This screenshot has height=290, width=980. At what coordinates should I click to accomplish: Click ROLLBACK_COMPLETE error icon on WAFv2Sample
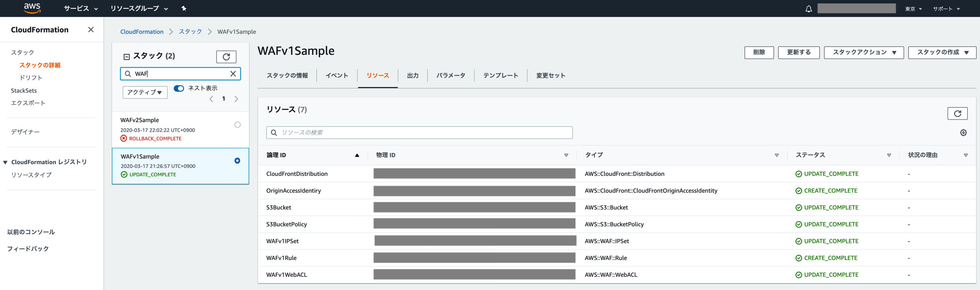tap(123, 139)
